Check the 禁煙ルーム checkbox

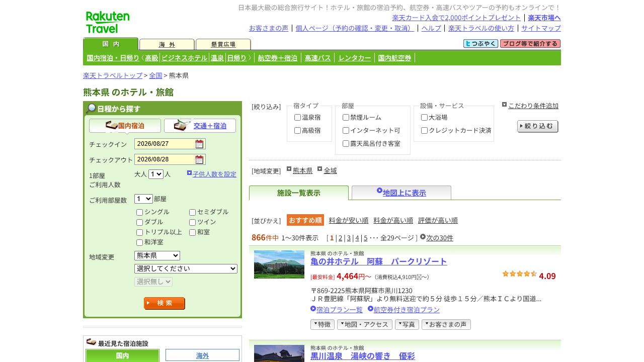click(x=346, y=117)
